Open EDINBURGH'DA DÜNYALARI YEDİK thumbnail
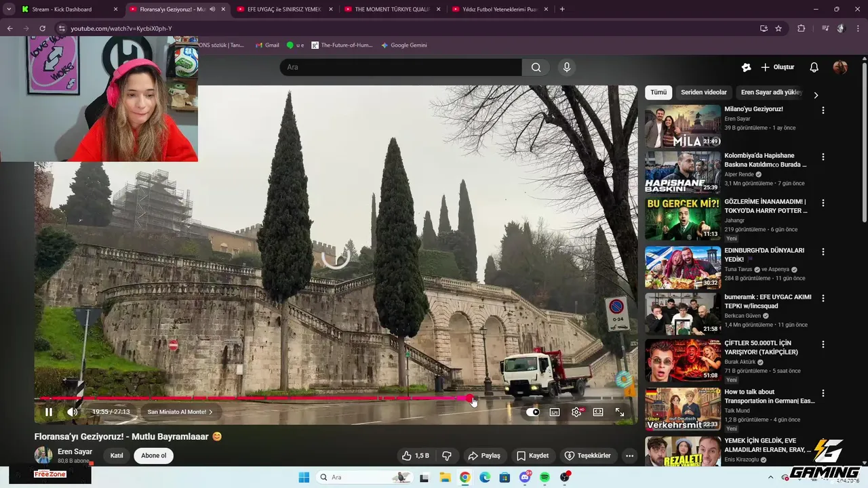The height and width of the screenshot is (488, 868). pyautogui.click(x=683, y=267)
